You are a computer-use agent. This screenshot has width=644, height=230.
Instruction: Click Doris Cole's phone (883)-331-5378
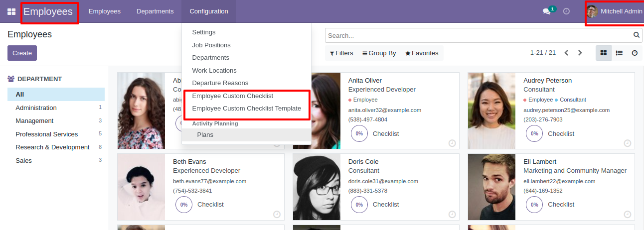368,191
